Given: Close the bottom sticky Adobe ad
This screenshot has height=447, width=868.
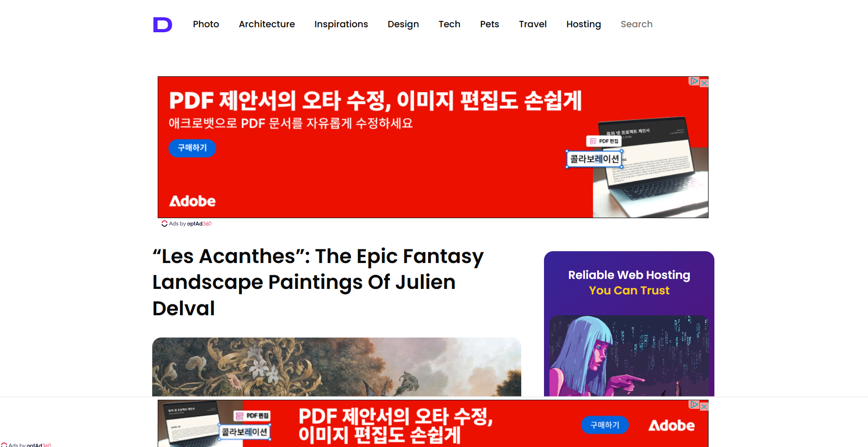Looking at the screenshot, I should point(704,406).
